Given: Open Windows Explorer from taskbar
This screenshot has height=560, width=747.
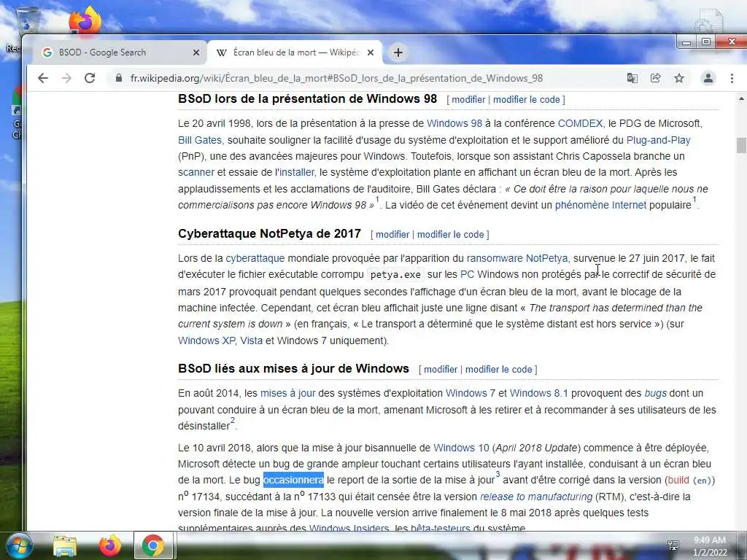Looking at the screenshot, I should click(x=65, y=545).
